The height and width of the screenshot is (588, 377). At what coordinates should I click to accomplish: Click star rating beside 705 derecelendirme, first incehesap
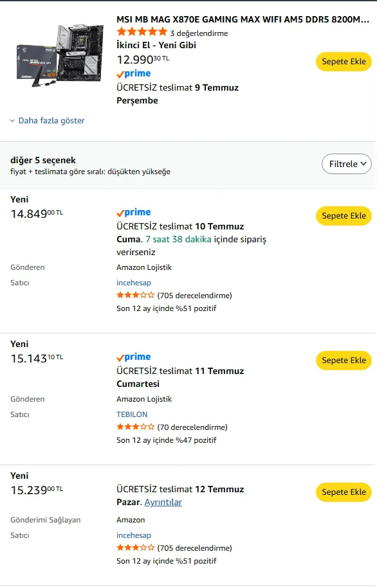click(136, 295)
